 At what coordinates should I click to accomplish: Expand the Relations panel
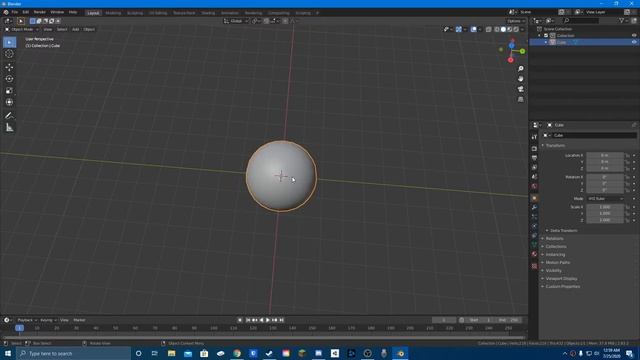553,239
